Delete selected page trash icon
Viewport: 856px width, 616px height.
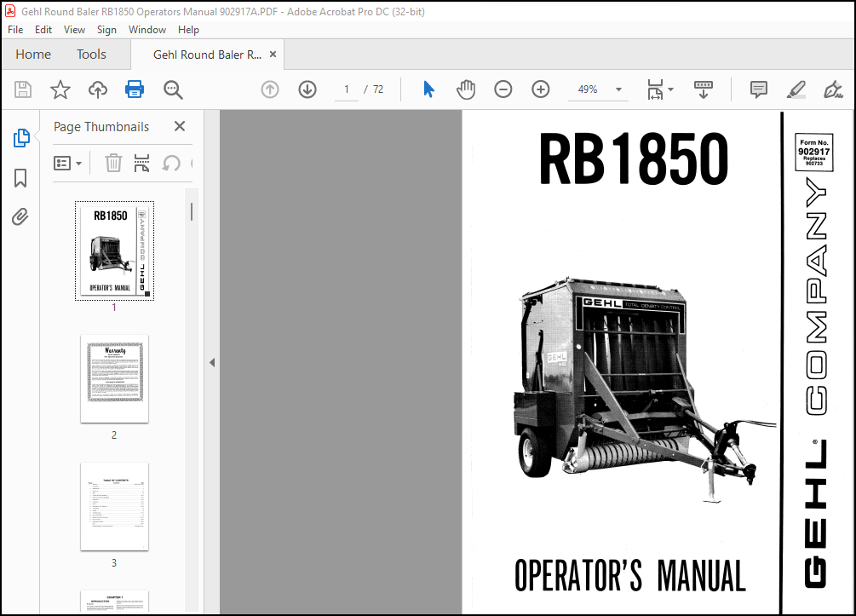pyautogui.click(x=113, y=163)
